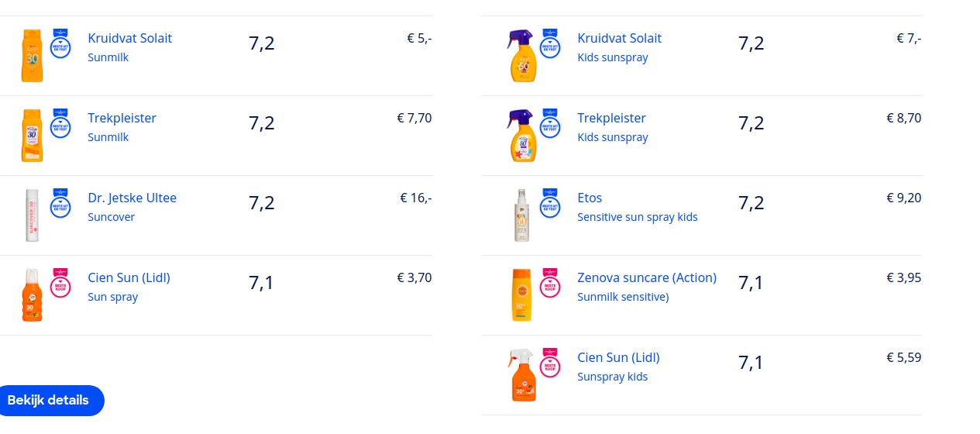The image size is (980, 434).
Task: Click the Beste Koop badge beside Cien Sunspray kids
Action: coord(550,363)
